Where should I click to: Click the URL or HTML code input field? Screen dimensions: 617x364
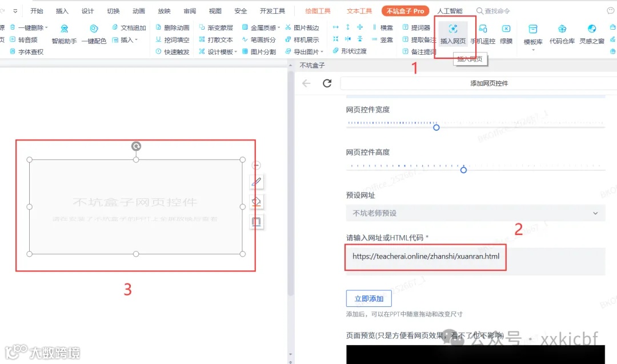click(x=475, y=261)
